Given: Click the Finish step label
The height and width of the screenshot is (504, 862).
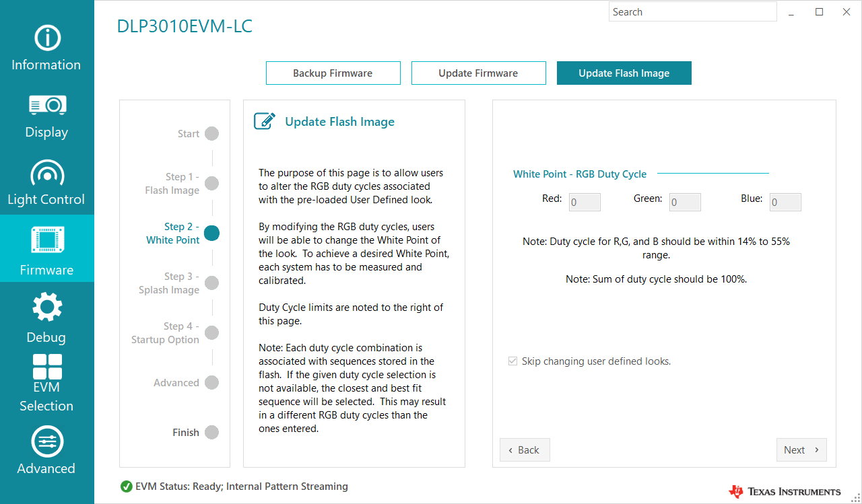Looking at the screenshot, I should (x=186, y=433).
